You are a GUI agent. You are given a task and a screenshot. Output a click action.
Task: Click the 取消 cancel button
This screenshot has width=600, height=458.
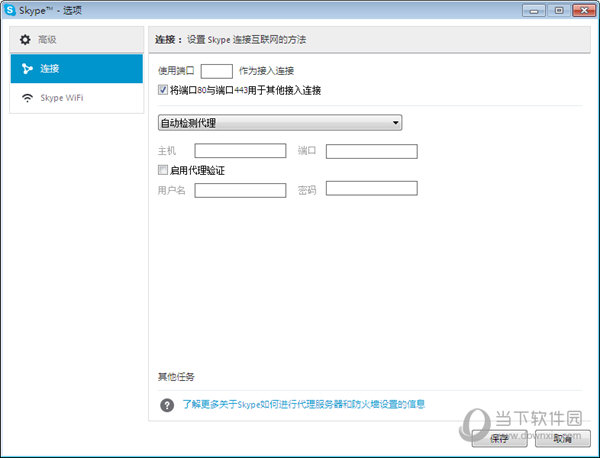click(562, 438)
